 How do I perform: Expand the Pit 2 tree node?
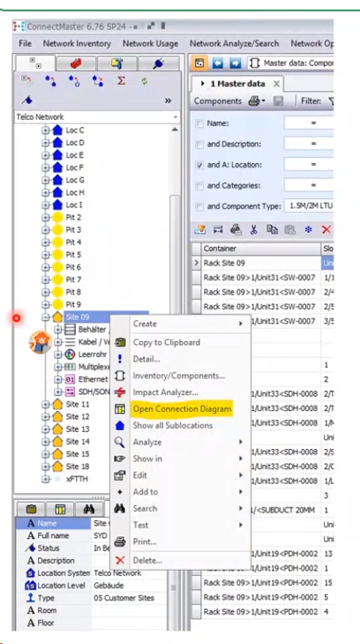click(45, 217)
